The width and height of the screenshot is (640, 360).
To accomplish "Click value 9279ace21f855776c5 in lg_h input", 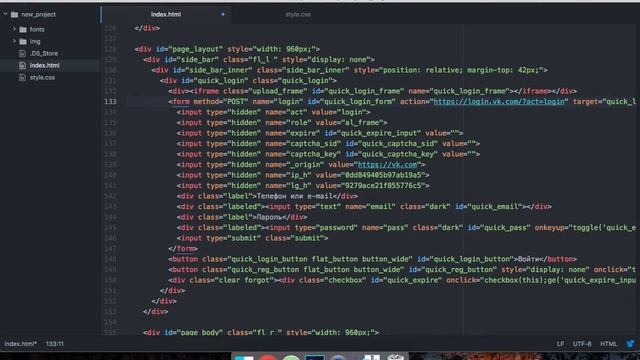I will point(383,186).
